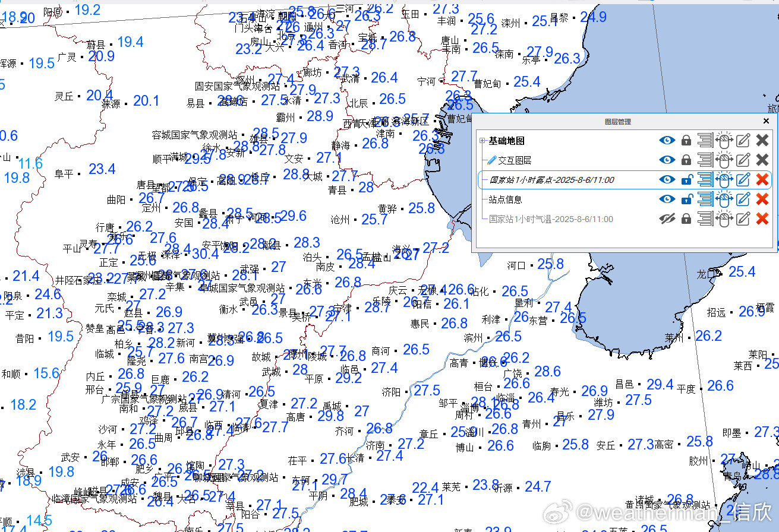Edit the 国家站1小时露点 layer properties
Image resolution: width=779 pixels, height=532 pixels.
(x=743, y=180)
